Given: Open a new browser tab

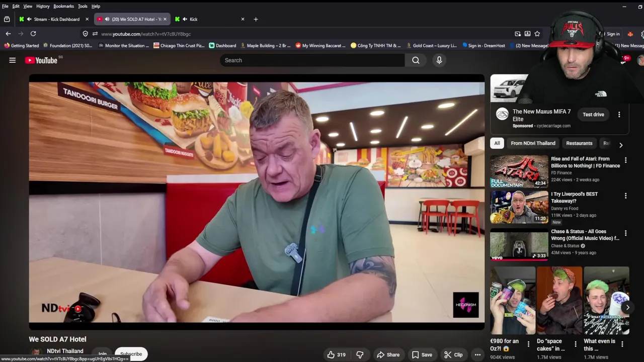Looking at the screenshot, I should pos(256,19).
